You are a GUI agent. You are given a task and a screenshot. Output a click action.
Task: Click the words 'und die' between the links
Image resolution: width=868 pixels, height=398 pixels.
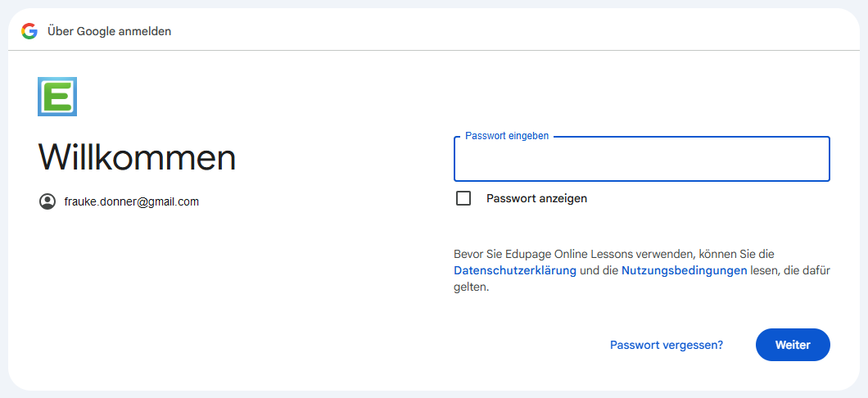599,271
